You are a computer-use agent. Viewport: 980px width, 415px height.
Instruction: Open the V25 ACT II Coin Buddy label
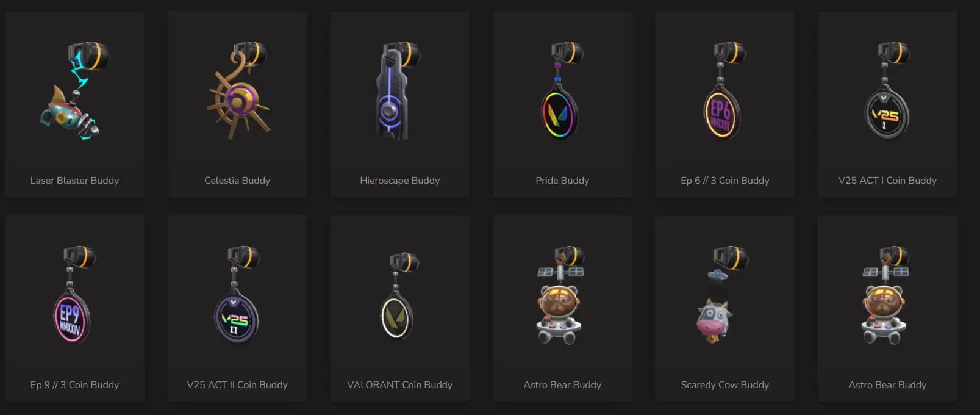tap(237, 385)
